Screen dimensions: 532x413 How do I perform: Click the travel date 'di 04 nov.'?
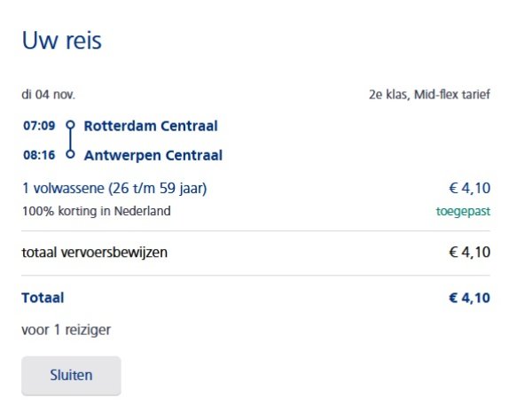pyautogui.click(x=48, y=94)
